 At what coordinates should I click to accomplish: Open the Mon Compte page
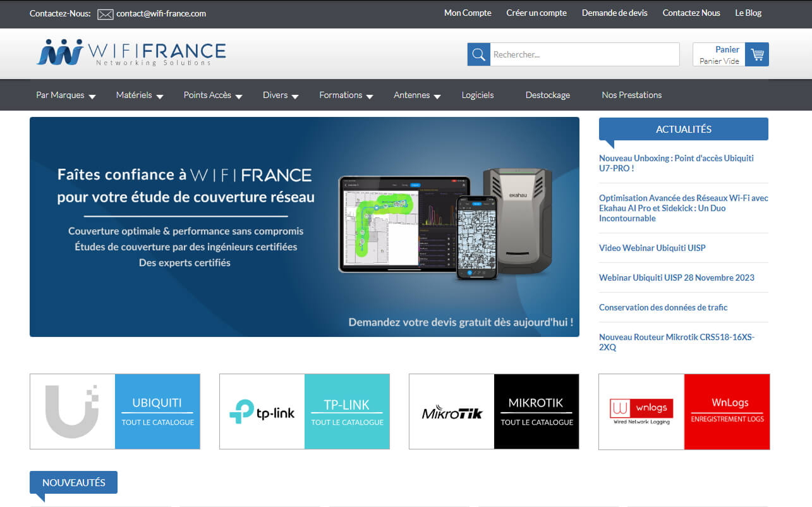point(468,13)
